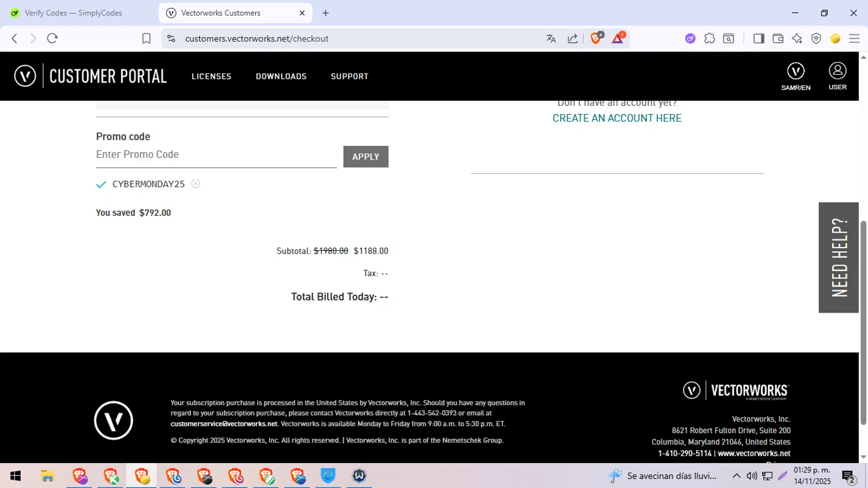The image size is (868, 488).
Task: Click the browser back arrow
Action: pos(14,38)
